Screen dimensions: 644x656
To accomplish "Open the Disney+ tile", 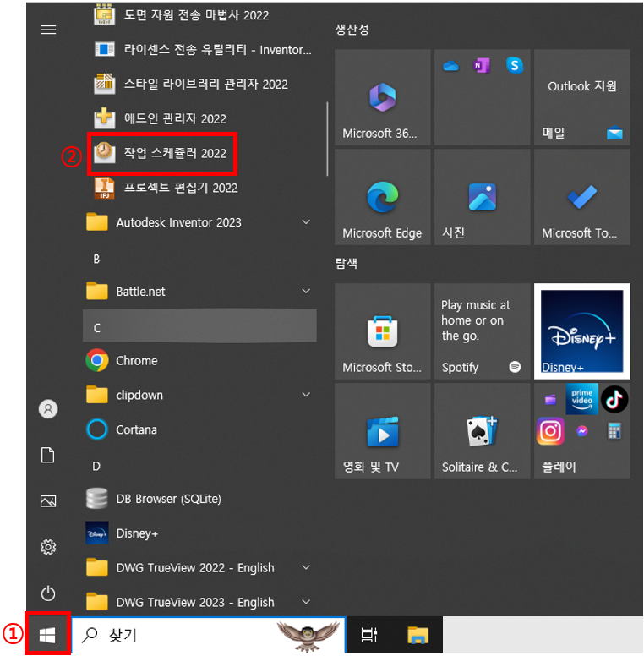I will point(581,331).
